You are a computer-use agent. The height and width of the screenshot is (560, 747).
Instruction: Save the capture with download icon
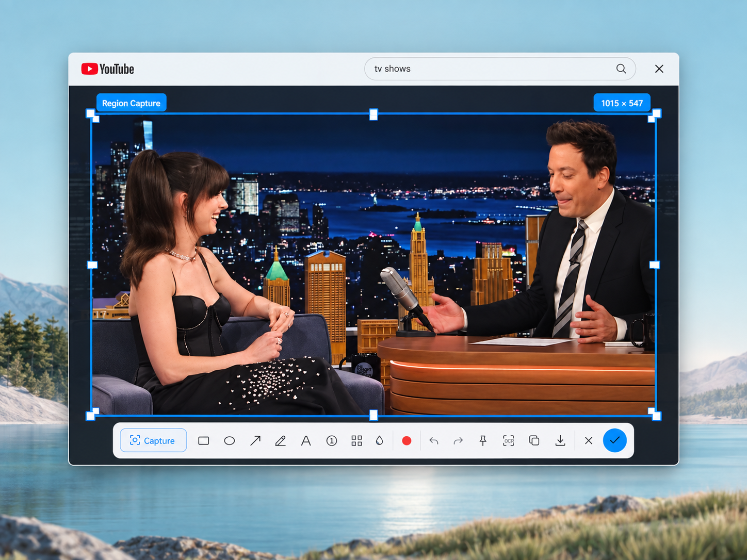pos(560,441)
